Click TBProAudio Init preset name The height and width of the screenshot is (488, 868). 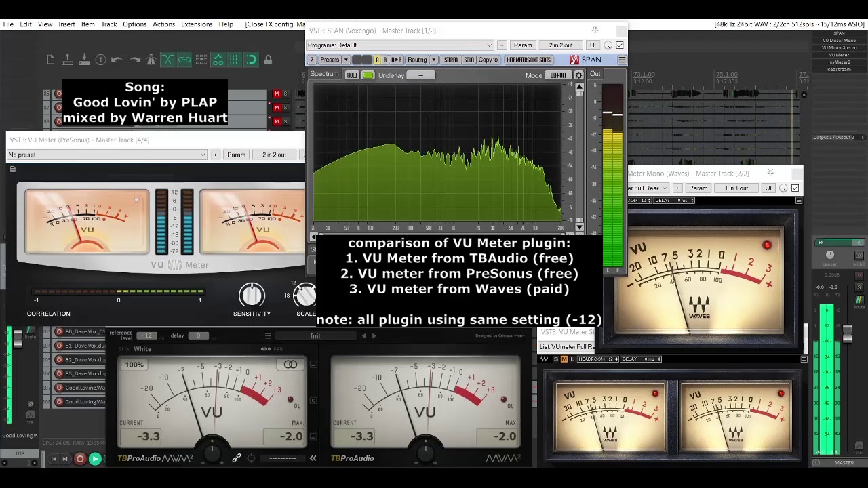point(315,335)
